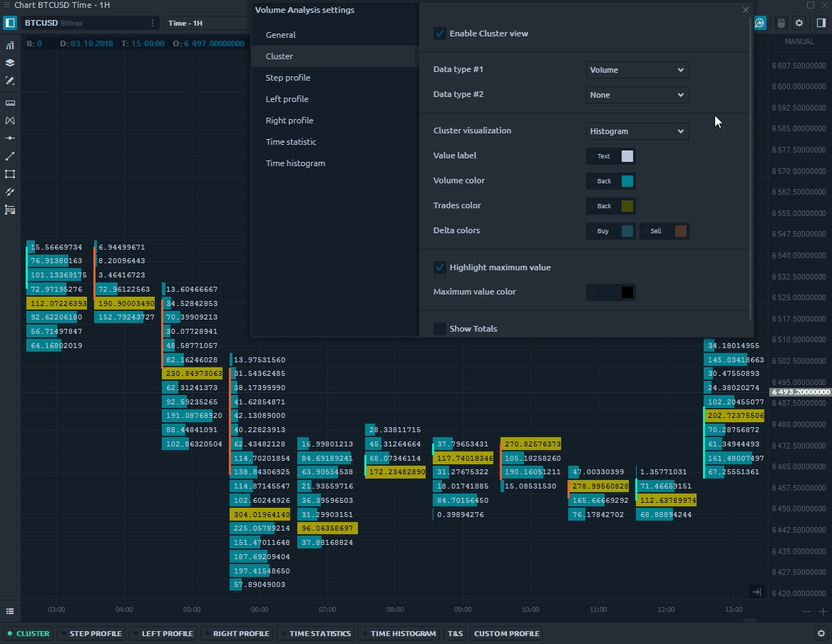This screenshot has height=644, width=832.
Task: Select the rectangle drawing tool
Action: [x=10, y=174]
